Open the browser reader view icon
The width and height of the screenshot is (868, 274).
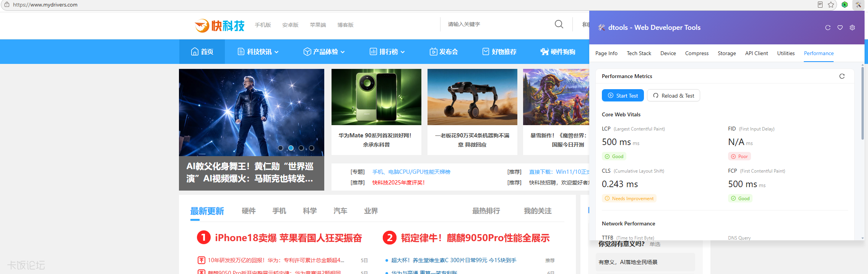tap(820, 5)
